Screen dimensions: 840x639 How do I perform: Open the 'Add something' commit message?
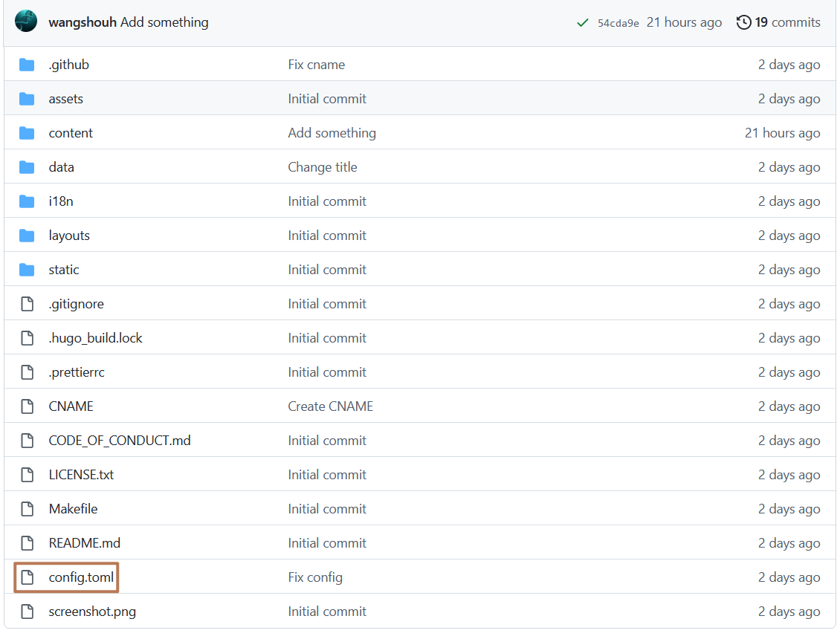[164, 22]
